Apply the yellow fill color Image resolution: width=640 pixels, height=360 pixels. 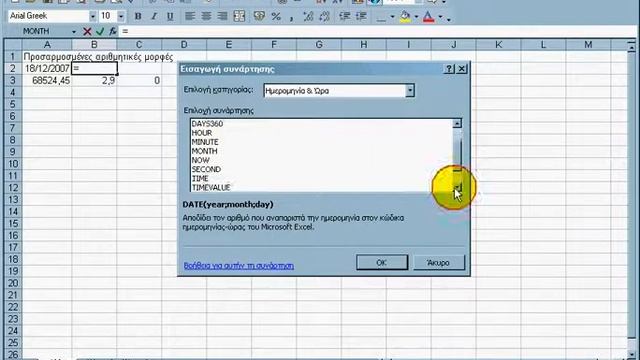[x=405, y=16]
